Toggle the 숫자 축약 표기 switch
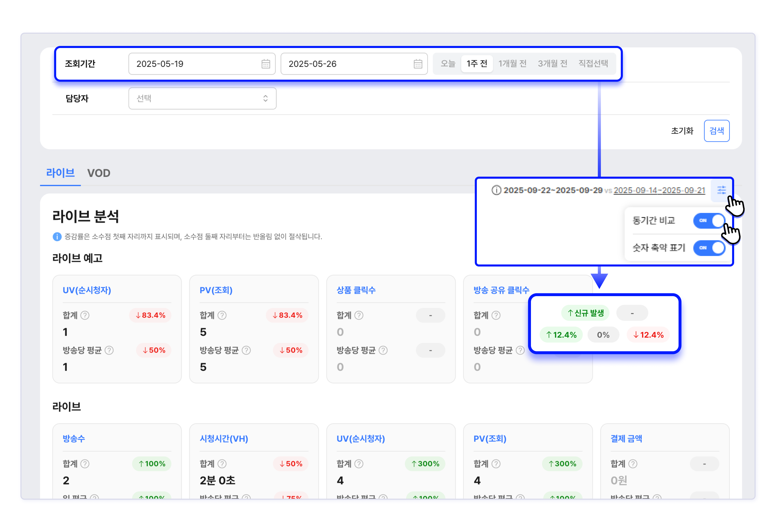 (x=709, y=248)
